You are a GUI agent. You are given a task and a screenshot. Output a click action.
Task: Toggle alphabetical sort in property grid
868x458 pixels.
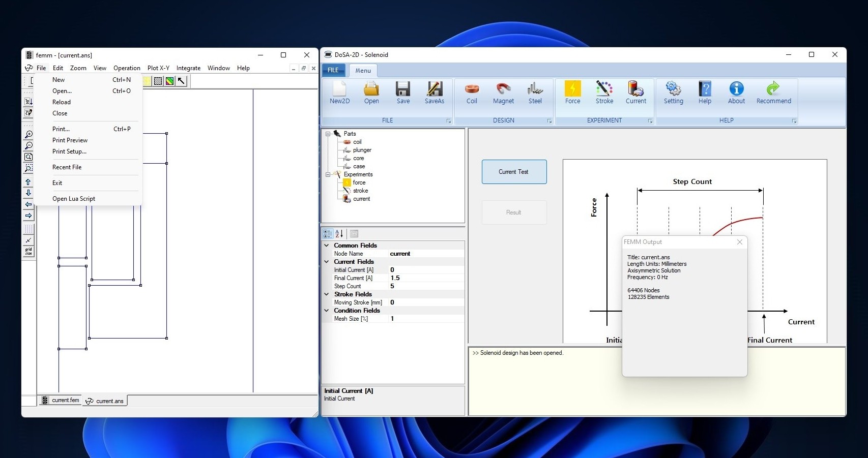(x=339, y=234)
